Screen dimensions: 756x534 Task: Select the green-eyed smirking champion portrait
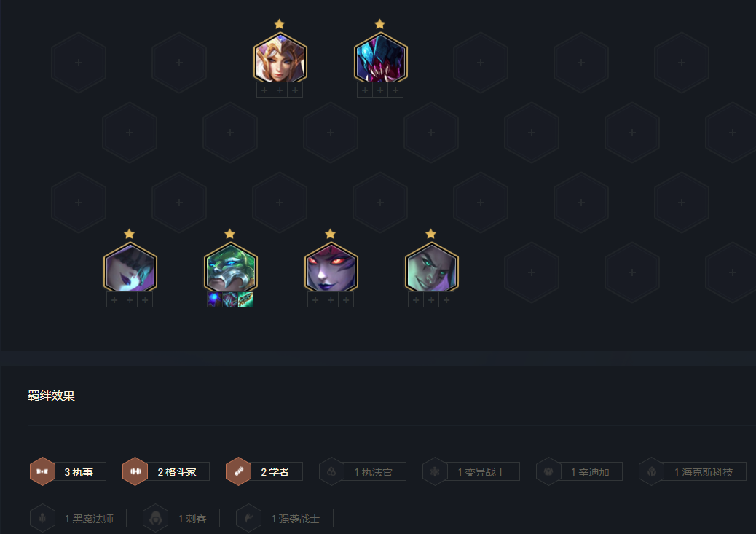click(x=431, y=267)
